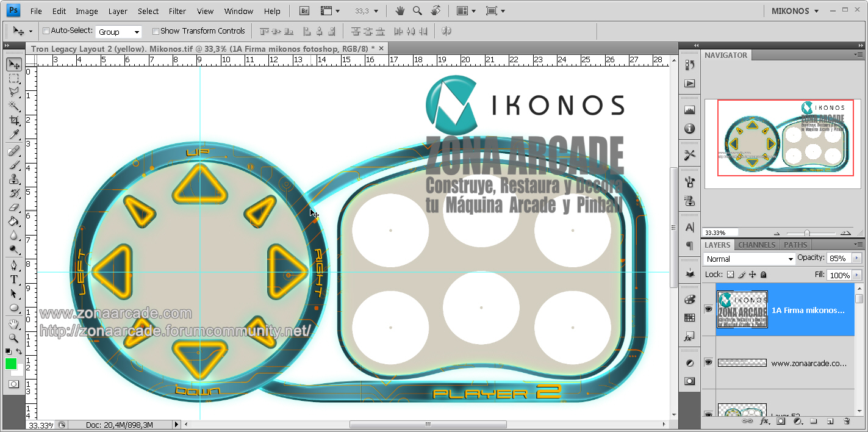Hide the 1A Firma mikonos layer
Viewport: 868px width, 432px height.
coord(708,309)
